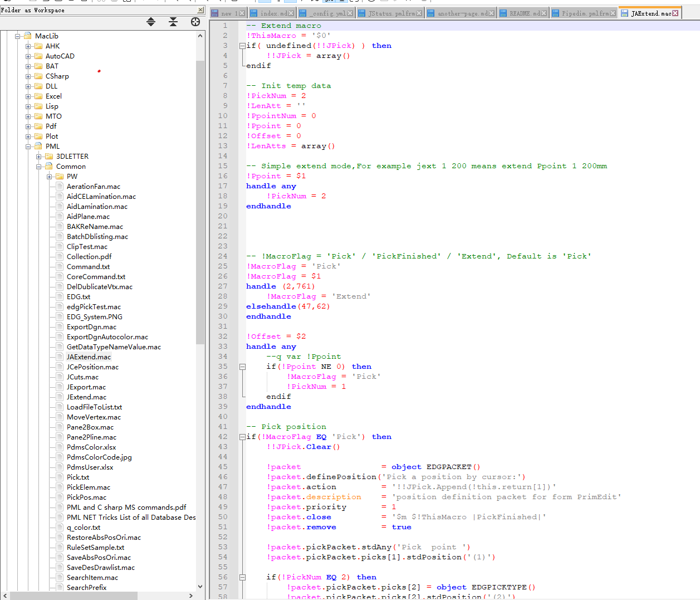
Task: Expand the CSharp folder
Action: 28,76
